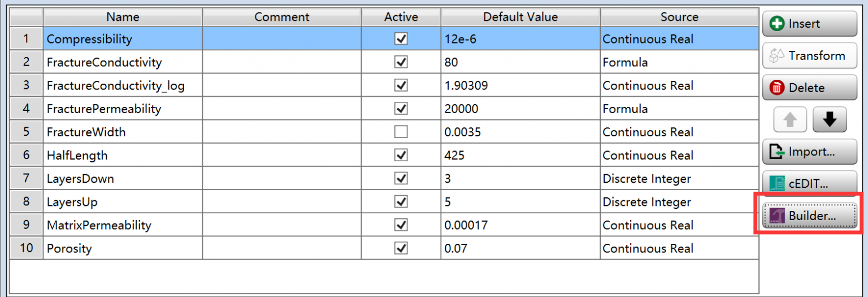This screenshot has height=297, width=868.
Task: Disable the Porosity Active checkbox
Action: [401, 248]
